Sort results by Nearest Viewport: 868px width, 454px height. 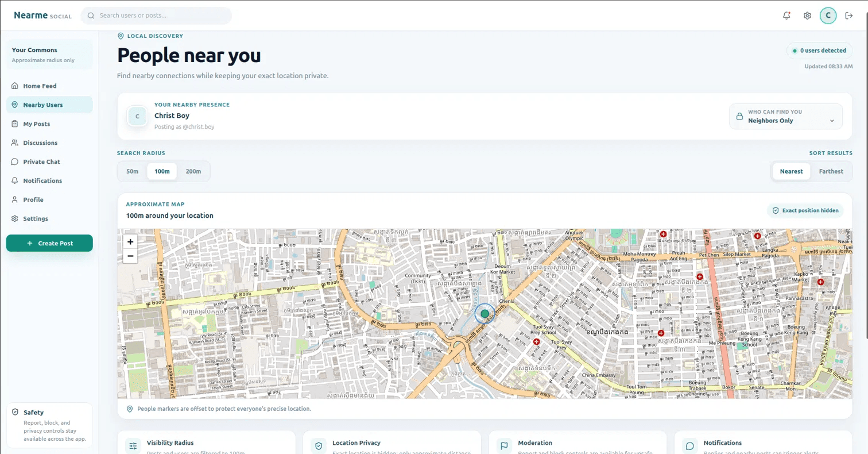coord(791,171)
